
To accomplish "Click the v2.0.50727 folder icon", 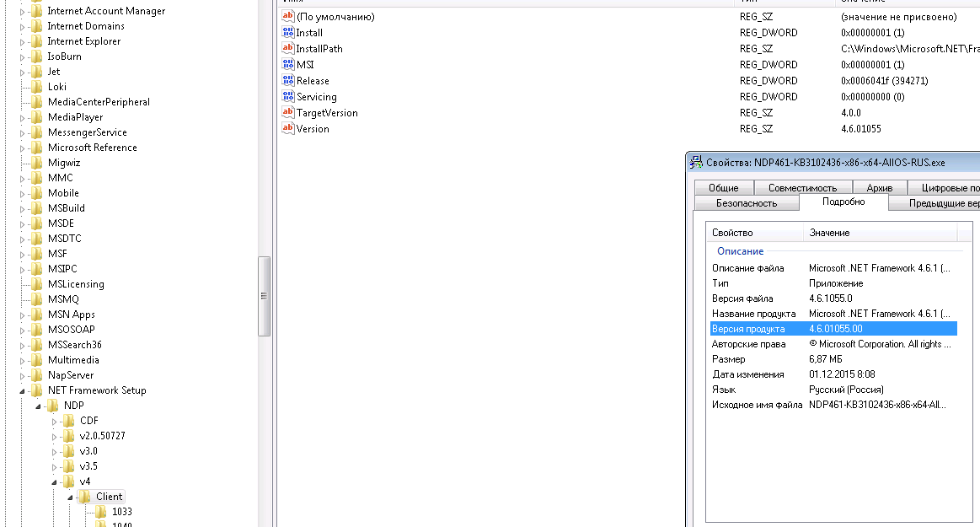I will coord(69,436).
